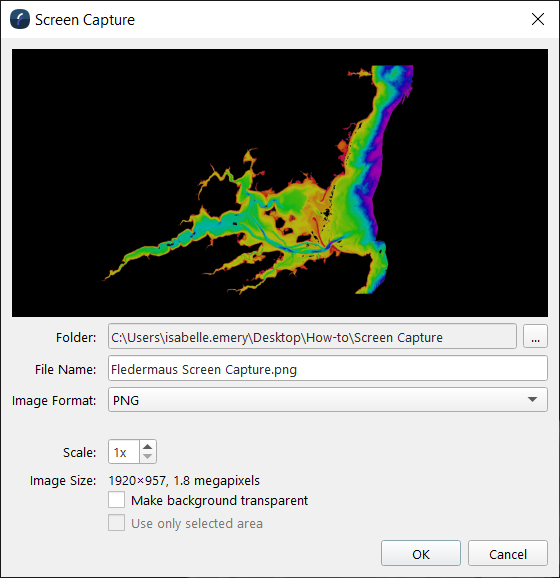Cancel the screen capture dialog

[508, 553]
